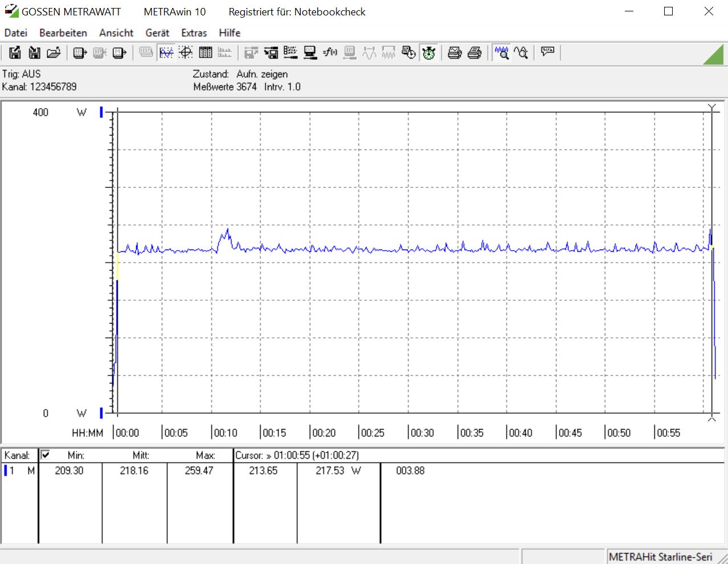Click the Cursor time readout 01:00:55
Image resolution: width=728 pixels, height=564 pixels.
297,455
